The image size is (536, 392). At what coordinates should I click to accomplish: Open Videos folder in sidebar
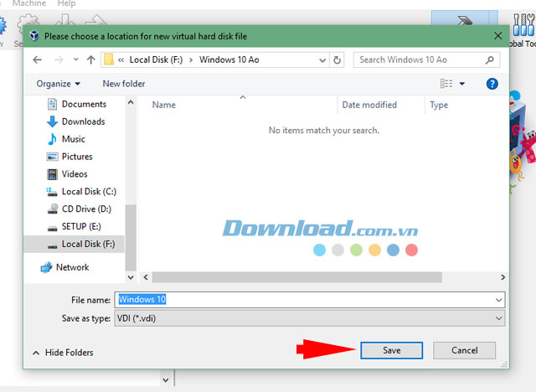(75, 173)
